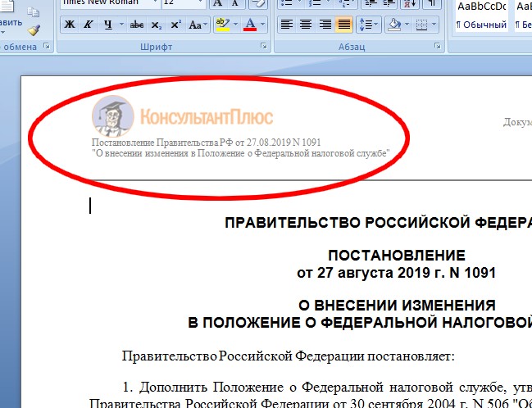Click the Format Painter brush icon
The image size is (532, 408).
pos(34,30)
